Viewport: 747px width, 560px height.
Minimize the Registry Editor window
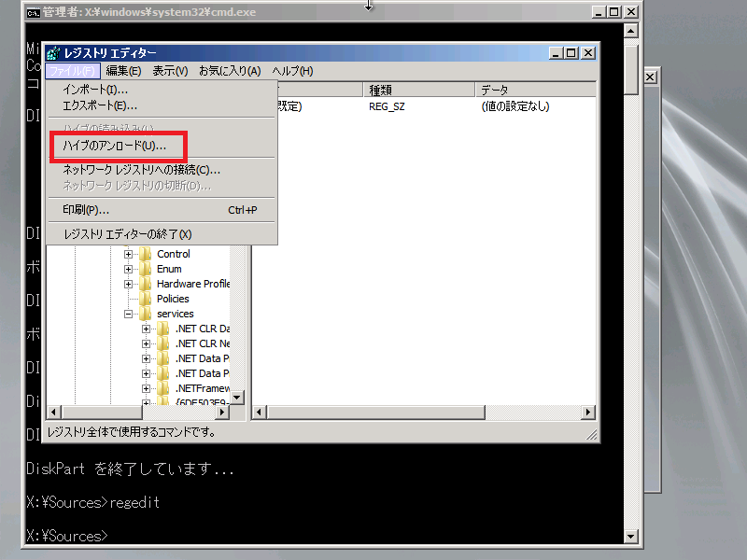pos(556,53)
